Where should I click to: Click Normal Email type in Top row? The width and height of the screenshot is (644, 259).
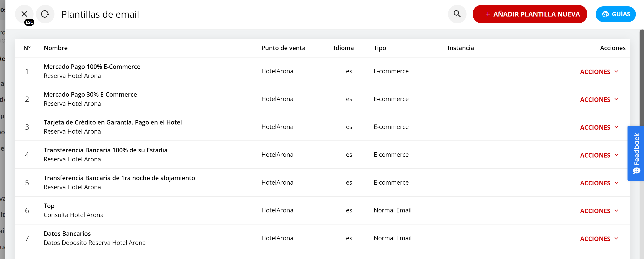(x=393, y=210)
